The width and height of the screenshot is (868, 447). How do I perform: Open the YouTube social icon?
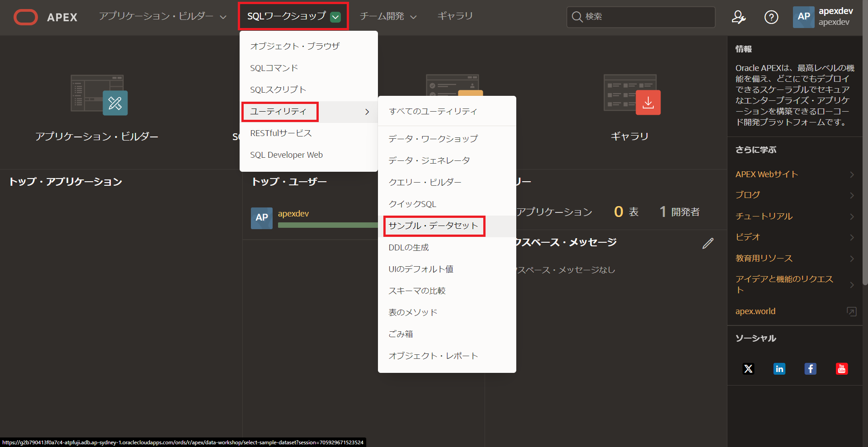(x=842, y=369)
